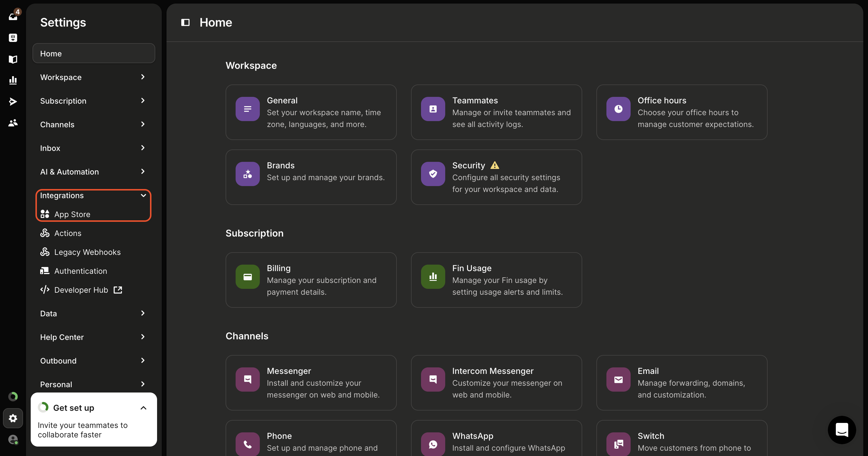Viewport: 868px width, 456px height.
Task: Open the Office hours card title
Action: coord(662,100)
